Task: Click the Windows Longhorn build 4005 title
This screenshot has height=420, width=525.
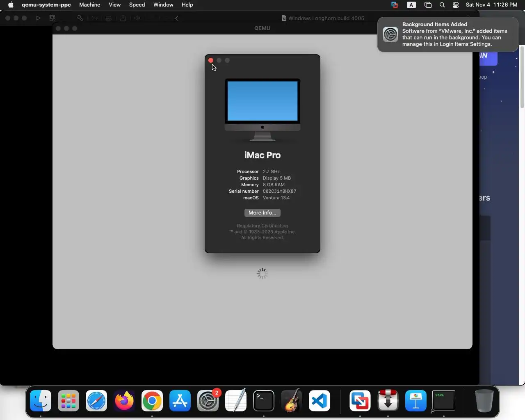Action: coord(326,18)
